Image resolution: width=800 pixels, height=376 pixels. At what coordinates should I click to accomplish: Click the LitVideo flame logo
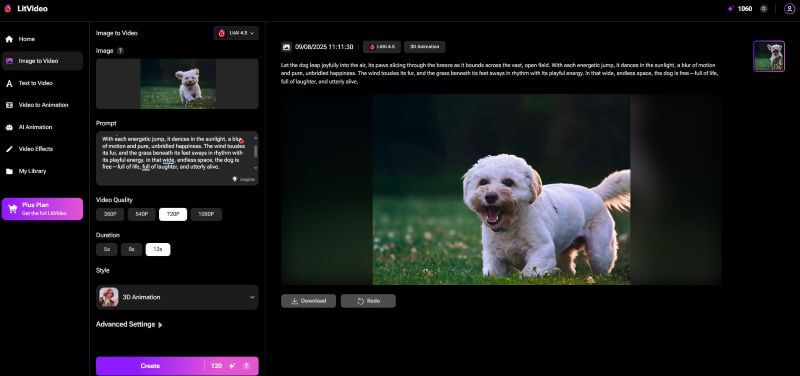coord(8,9)
